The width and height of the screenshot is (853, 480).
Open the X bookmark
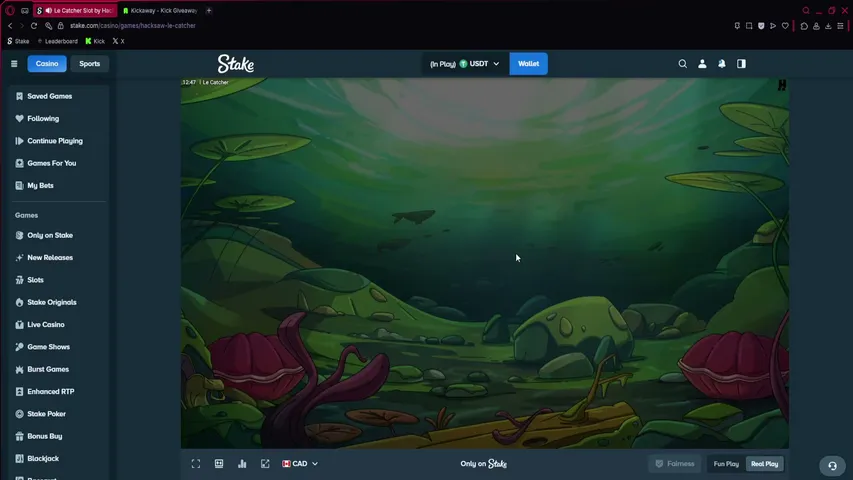pos(119,41)
